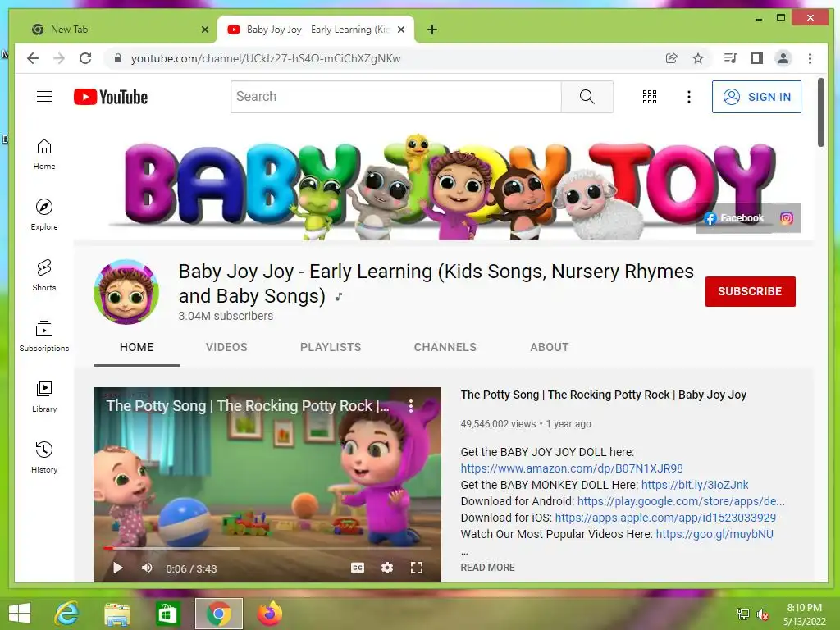Viewport: 840px width, 630px height.
Task: Toggle the Chrome side panel
Action: click(x=757, y=58)
